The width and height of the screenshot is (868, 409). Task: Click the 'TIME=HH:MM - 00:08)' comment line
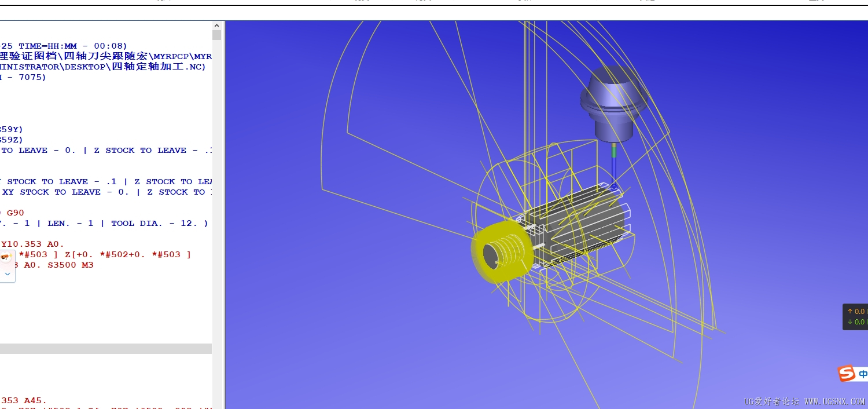(64, 46)
